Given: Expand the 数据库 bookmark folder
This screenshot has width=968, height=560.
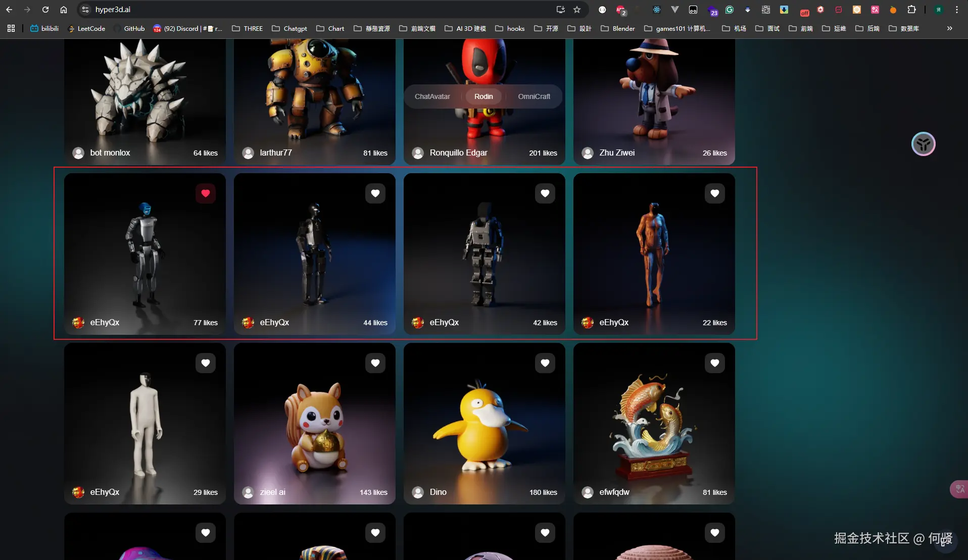Looking at the screenshot, I should [x=904, y=28].
